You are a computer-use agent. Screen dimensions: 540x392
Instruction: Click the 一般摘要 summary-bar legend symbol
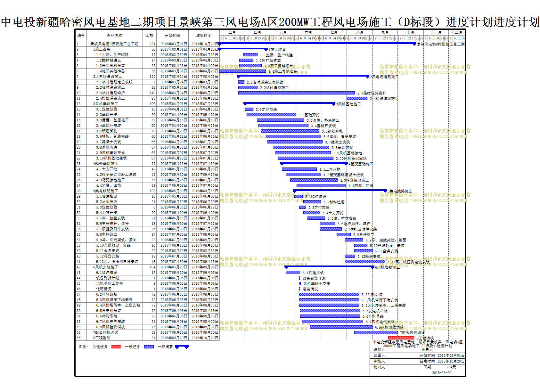click(182, 347)
